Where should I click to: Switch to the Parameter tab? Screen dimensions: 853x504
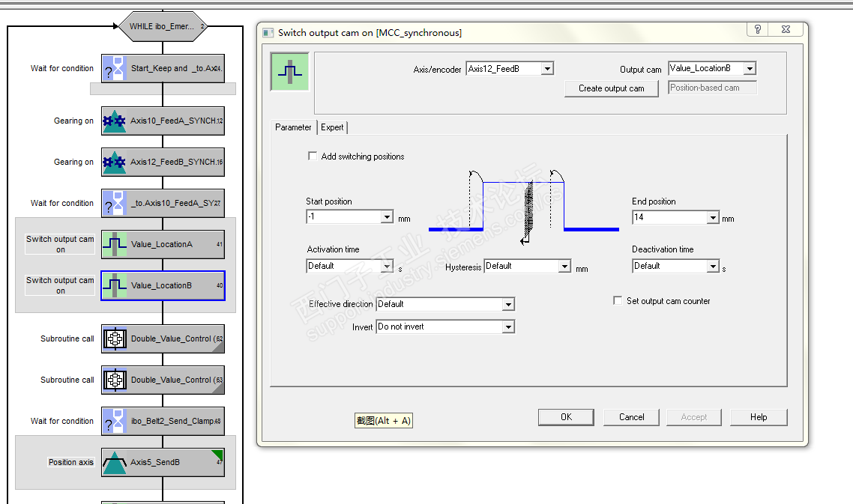293,127
